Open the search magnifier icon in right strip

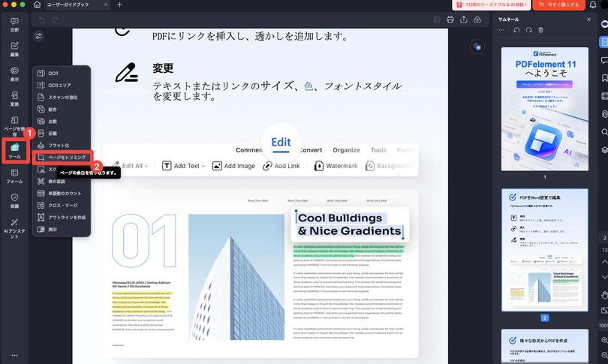coord(604,132)
